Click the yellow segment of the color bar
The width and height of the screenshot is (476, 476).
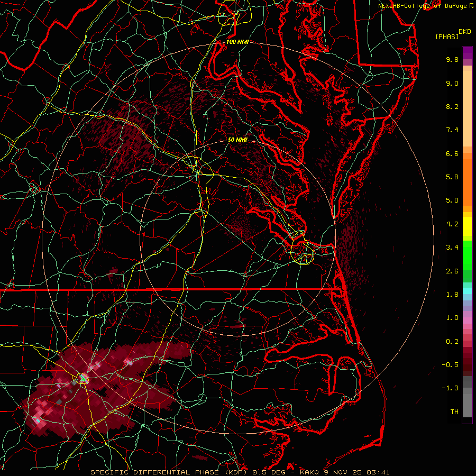click(467, 226)
